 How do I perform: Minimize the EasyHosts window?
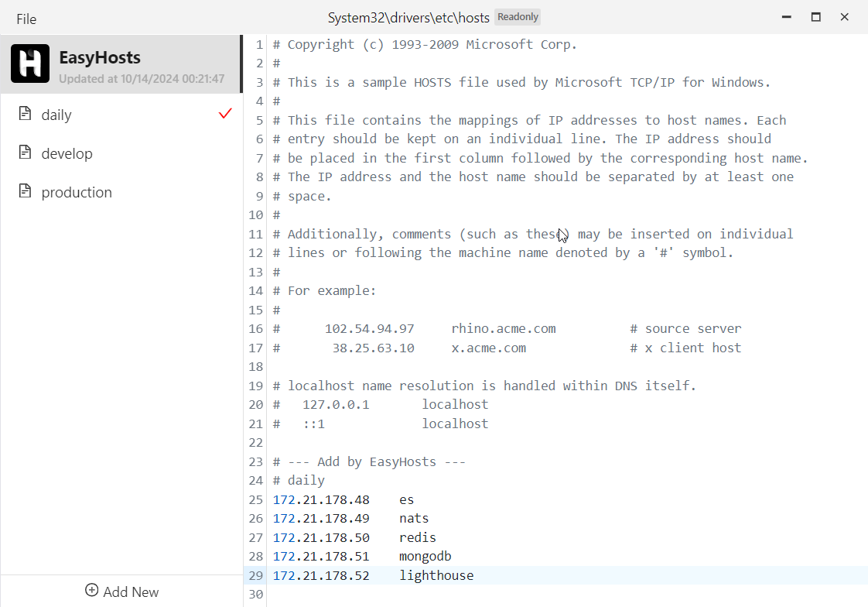click(786, 17)
